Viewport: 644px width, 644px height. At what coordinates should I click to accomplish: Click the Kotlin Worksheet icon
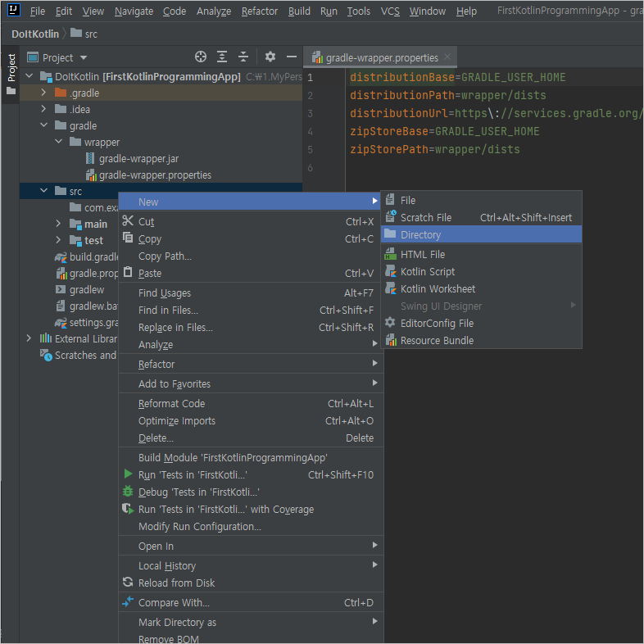(x=391, y=288)
